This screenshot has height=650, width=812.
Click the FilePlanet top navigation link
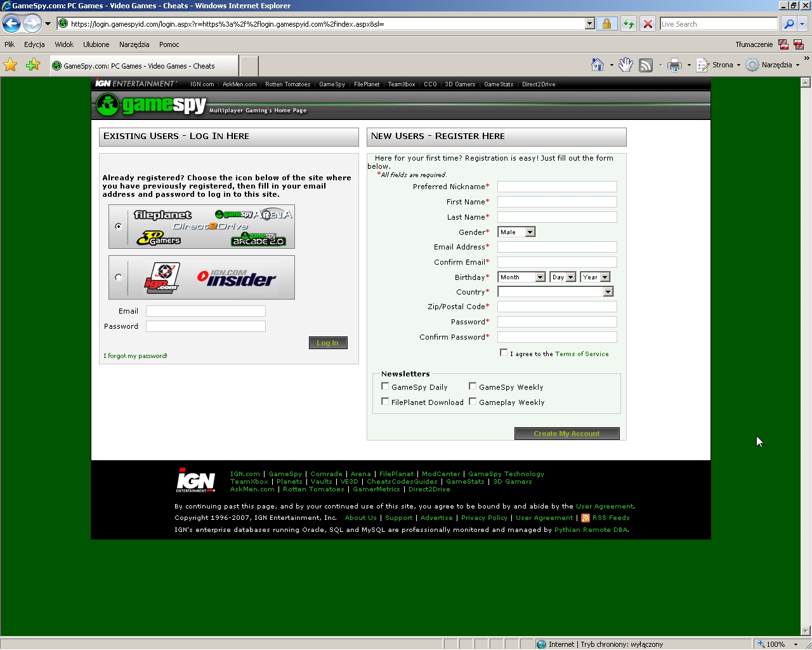tap(367, 84)
